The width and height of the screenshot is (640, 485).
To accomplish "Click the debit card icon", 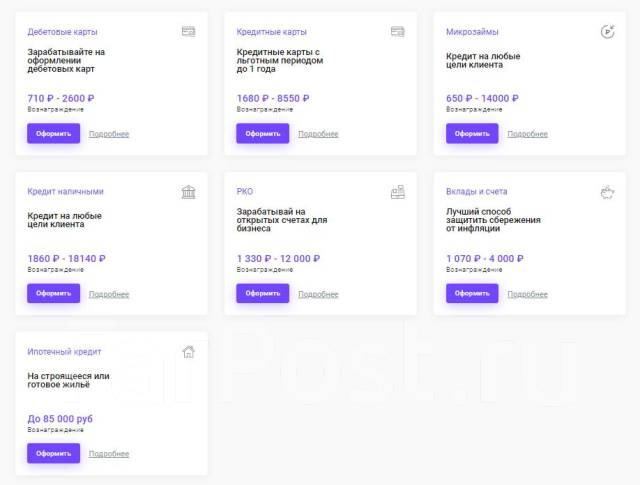I will coord(188,32).
